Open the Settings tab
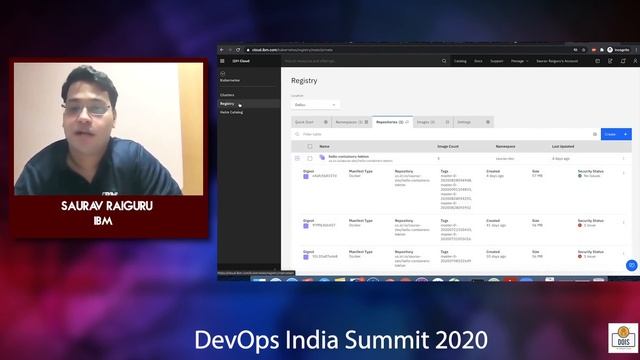 pyautogui.click(x=473, y=122)
